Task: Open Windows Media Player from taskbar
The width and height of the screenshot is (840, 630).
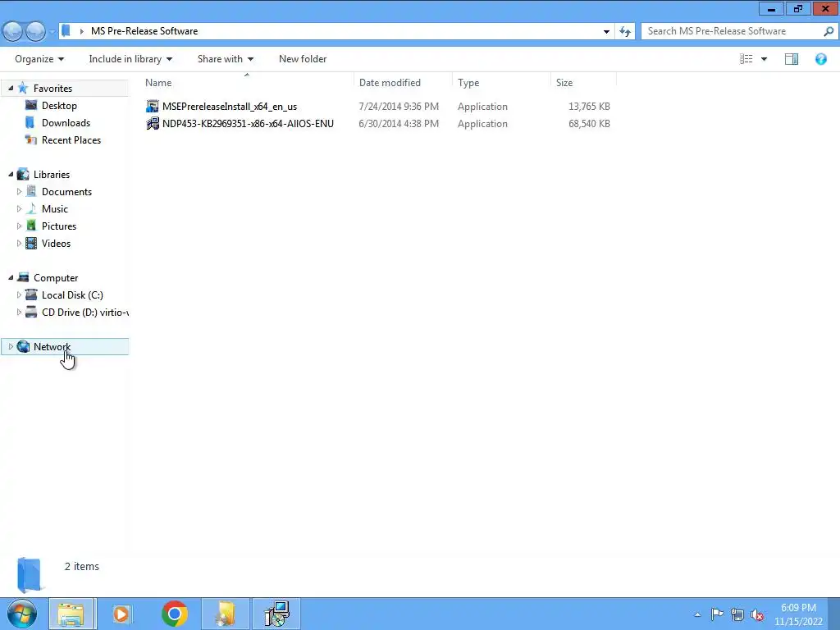Action: (121, 614)
